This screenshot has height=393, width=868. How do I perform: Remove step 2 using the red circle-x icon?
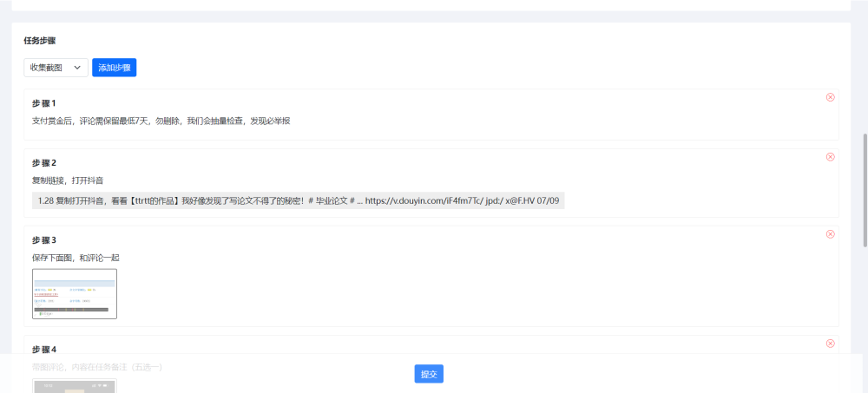click(830, 157)
